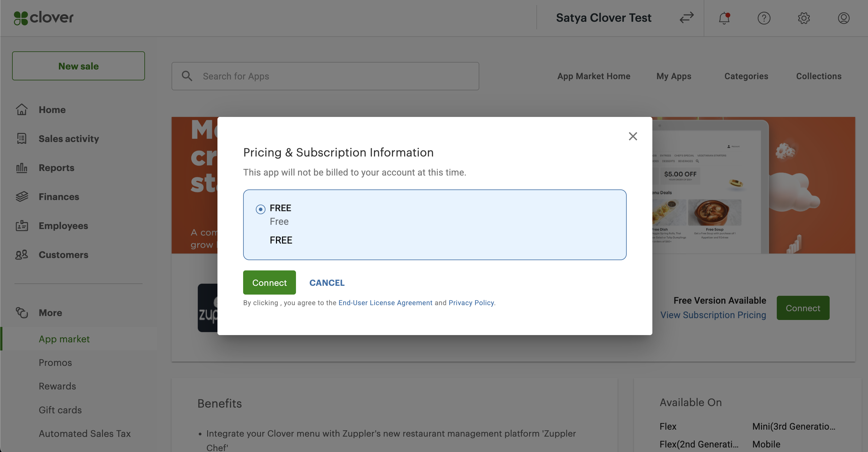
Task: Click the CANCEL link in dialog
Action: click(327, 282)
